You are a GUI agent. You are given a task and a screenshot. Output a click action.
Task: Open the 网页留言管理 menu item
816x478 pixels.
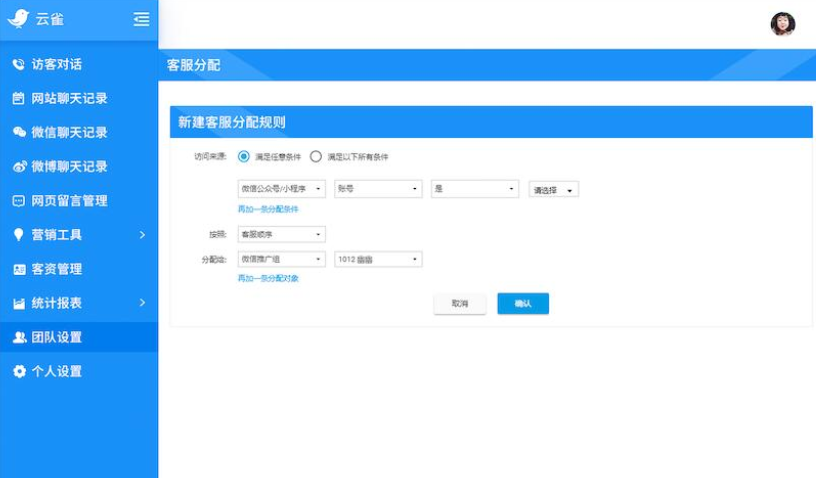[79, 201]
